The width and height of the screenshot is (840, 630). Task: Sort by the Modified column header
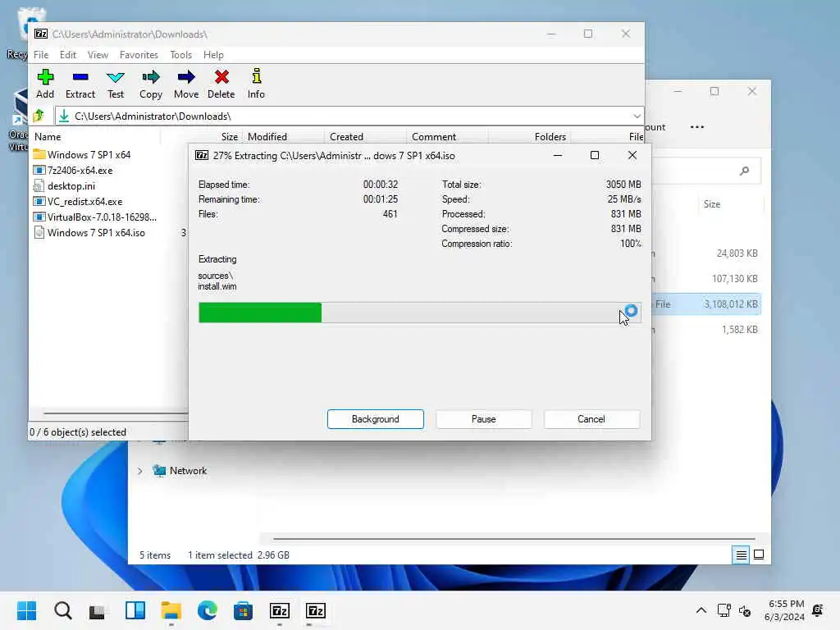[x=283, y=137]
